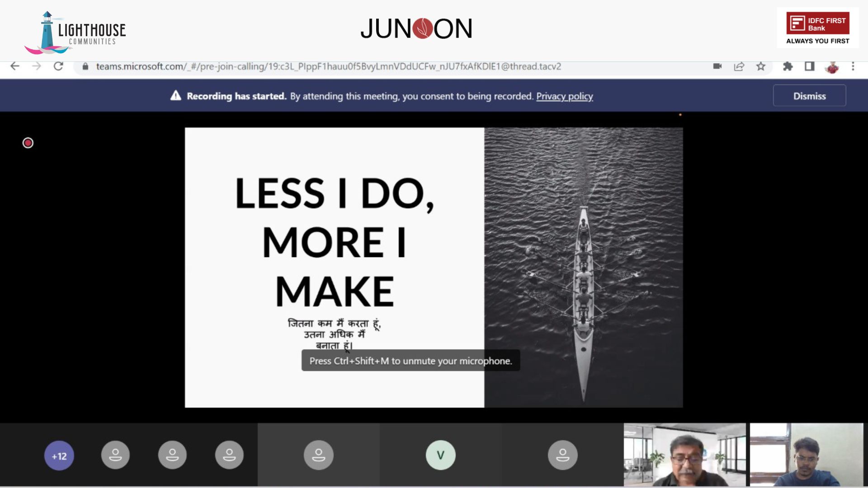This screenshot has height=488, width=868.
Task: Open the Chrome profile avatar
Action: (831, 67)
